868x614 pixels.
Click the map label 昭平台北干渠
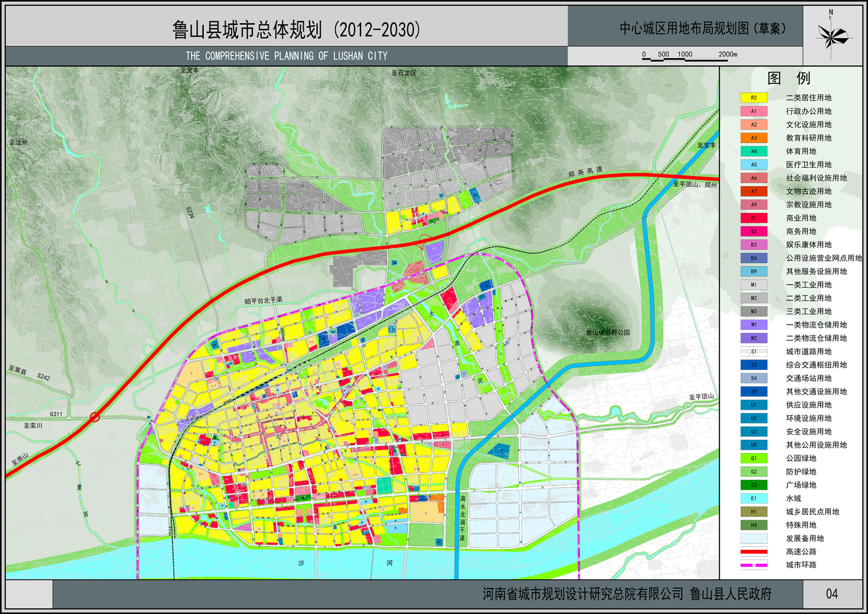pyautogui.click(x=263, y=300)
